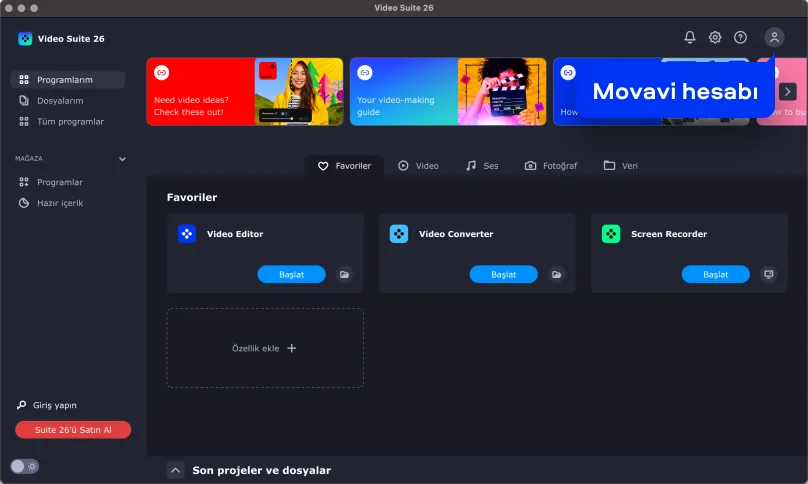808x484 pixels.
Task: Click the Video Converter app icon
Action: point(399,234)
